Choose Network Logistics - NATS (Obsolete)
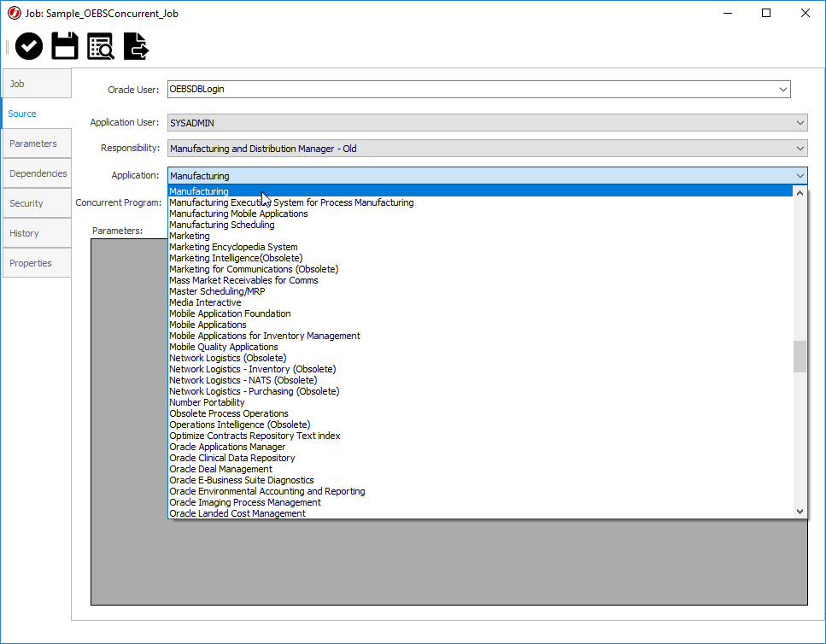 (480, 380)
